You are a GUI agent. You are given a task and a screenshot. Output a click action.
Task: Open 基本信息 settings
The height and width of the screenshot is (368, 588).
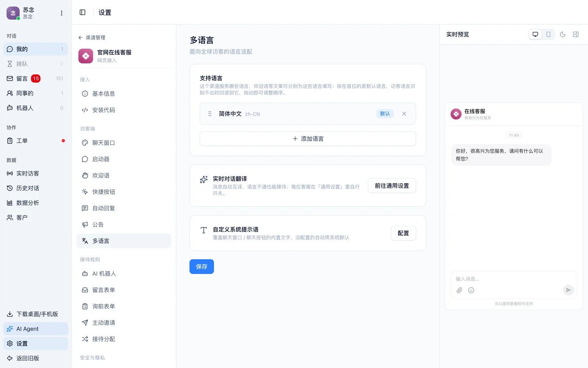tap(124, 94)
